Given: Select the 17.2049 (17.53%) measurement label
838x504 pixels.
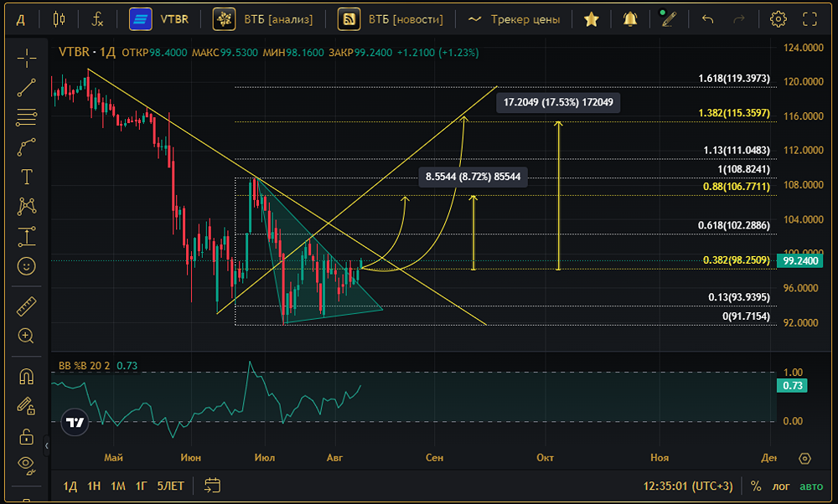Looking at the screenshot, I should click(558, 102).
